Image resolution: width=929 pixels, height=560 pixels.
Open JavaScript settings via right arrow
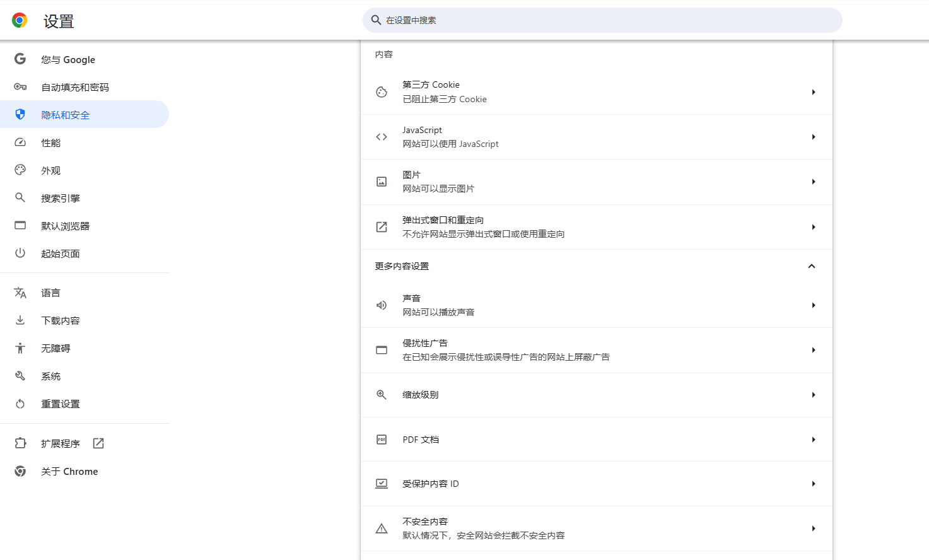(x=814, y=137)
